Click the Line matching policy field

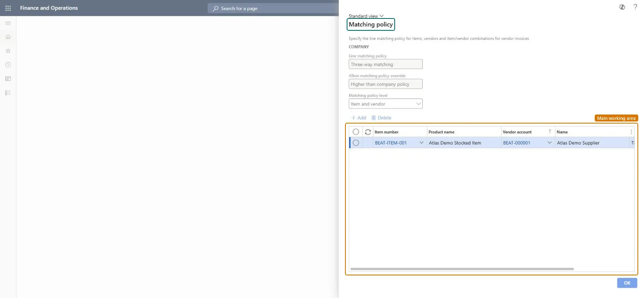pyautogui.click(x=385, y=64)
